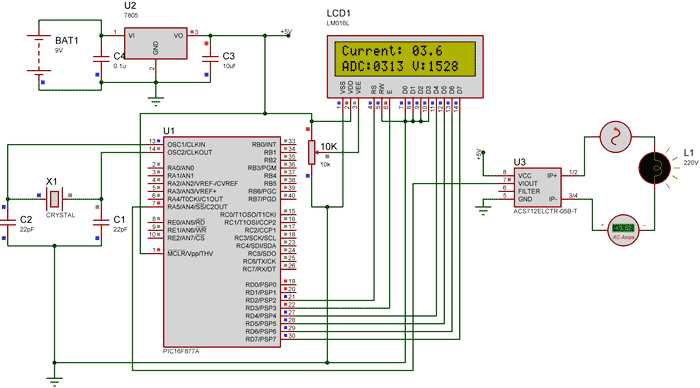Click the 'RB0/INT' pin label
700x388 pixels.
[x=264, y=145]
